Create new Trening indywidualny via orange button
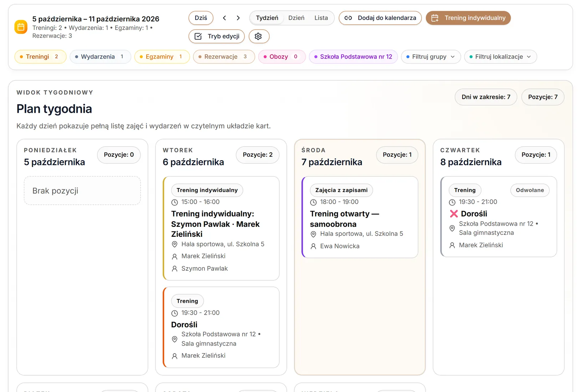585x392 pixels. pyautogui.click(x=468, y=18)
